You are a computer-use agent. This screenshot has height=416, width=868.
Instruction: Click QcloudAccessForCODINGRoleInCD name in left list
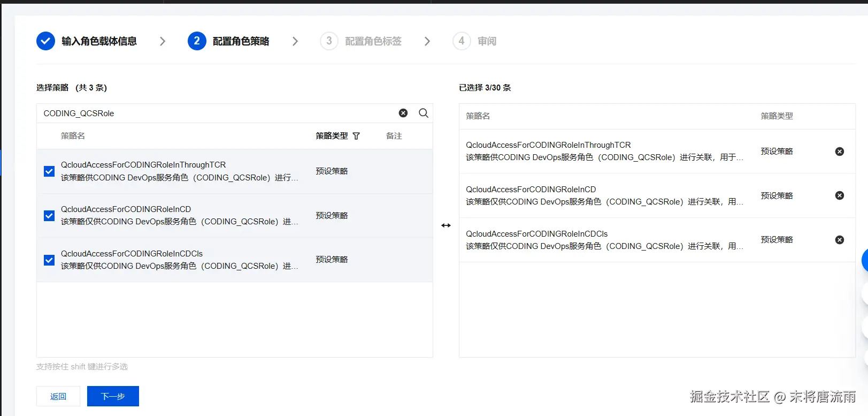(126, 209)
